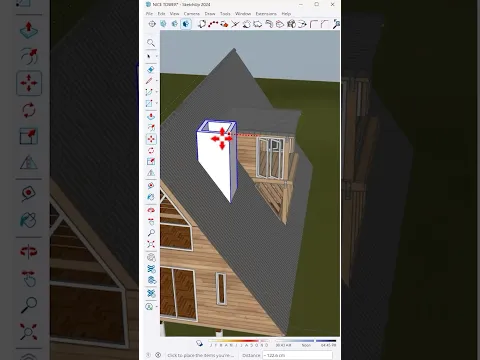Open the View menu
Viewport: 480px width, 360px height.
coord(174,14)
